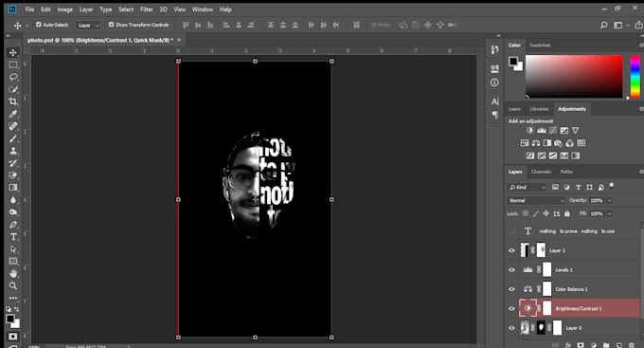Open the Opacity dropdown arrow

[x=610, y=200]
